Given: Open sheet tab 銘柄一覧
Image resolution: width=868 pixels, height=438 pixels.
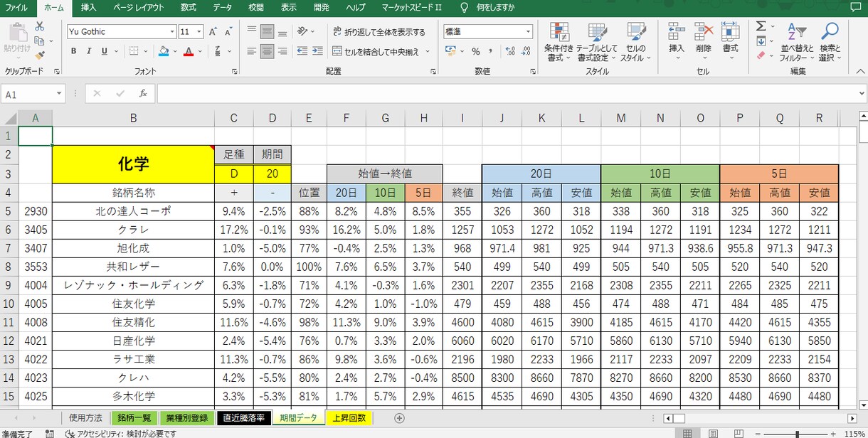Looking at the screenshot, I should (134, 418).
